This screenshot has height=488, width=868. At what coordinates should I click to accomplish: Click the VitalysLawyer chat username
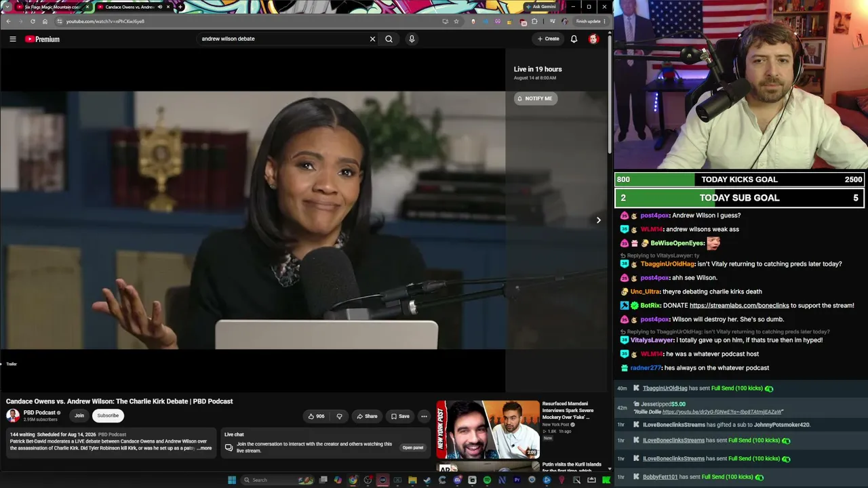(652, 340)
